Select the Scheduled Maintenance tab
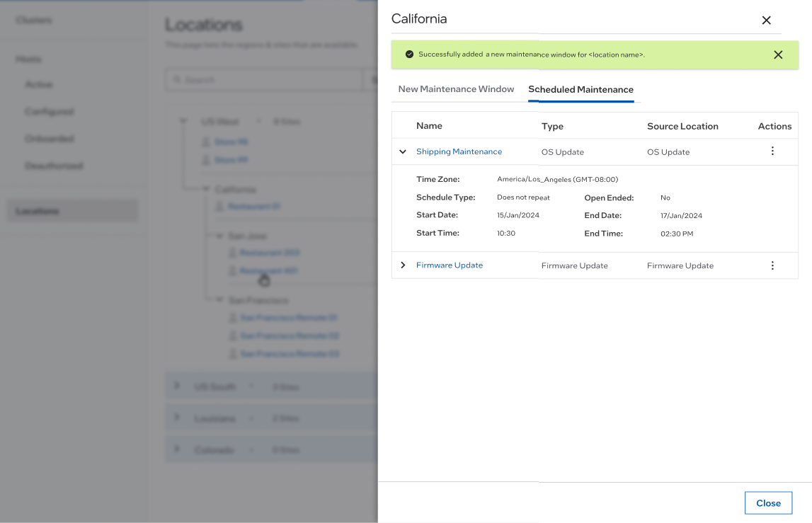This screenshot has width=812, height=523. point(581,89)
